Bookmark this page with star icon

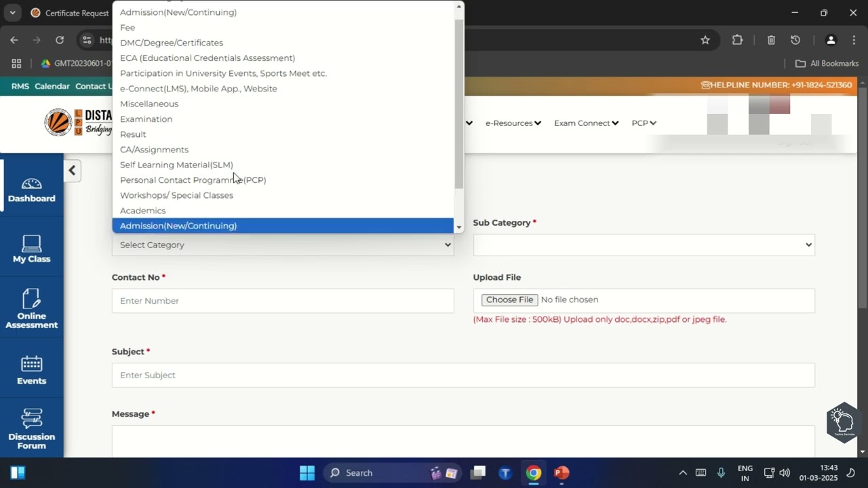pyautogui.click(x=705, y=40)
